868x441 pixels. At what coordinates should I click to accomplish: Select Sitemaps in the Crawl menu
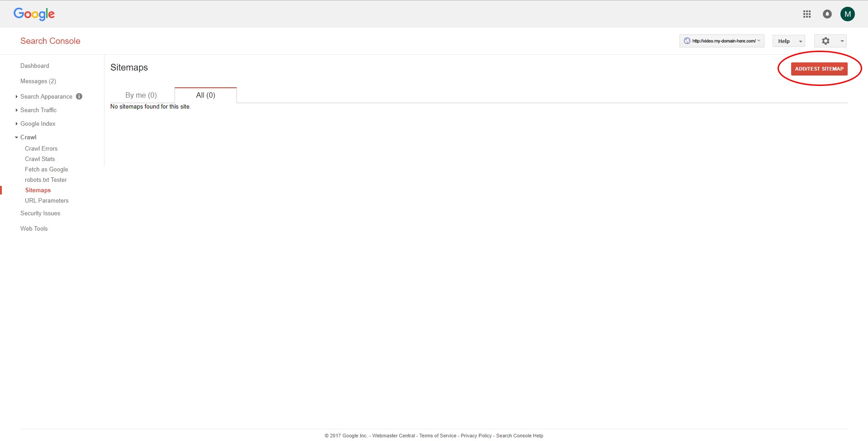tap(38, 190)
